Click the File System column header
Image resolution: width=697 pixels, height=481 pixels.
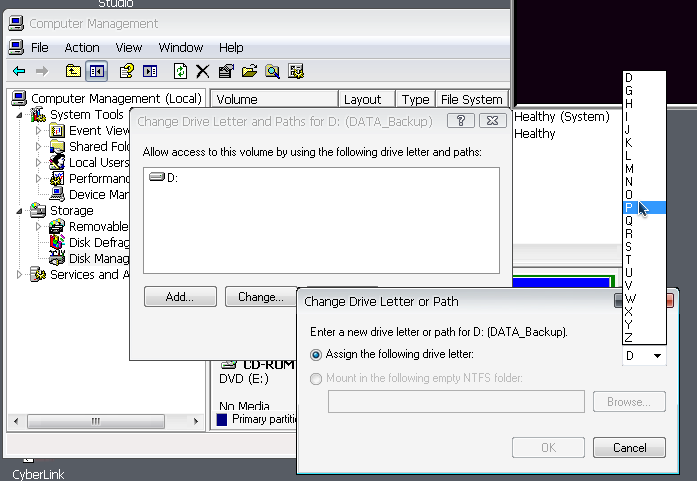tap(472, 99)
